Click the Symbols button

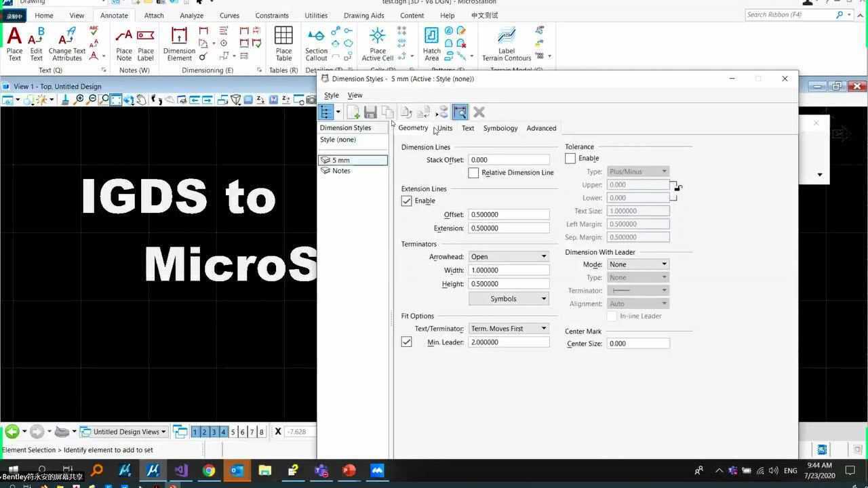point(508,299)
